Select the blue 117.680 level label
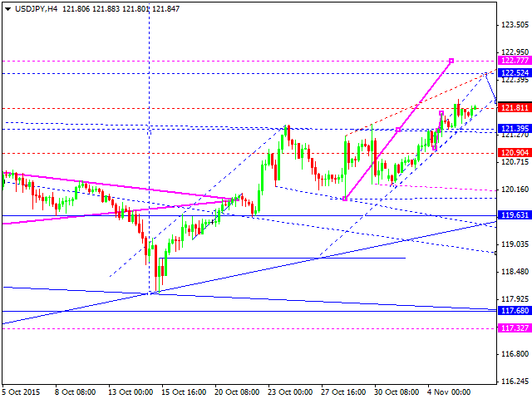Image resolution: width=532 pixels, height=399 pixels. 515,310
